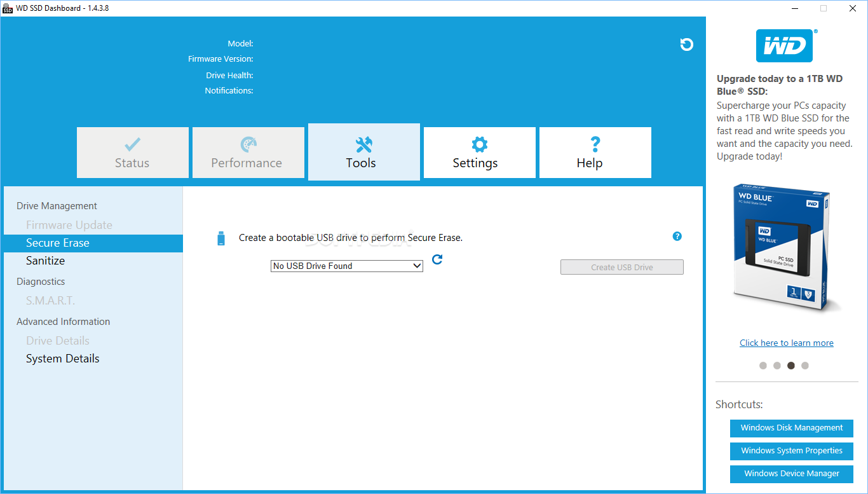The width and height of the screenshot is (868, 494).
Task: Close the WD SSD Dashboard window
Action: coord(853,8)
